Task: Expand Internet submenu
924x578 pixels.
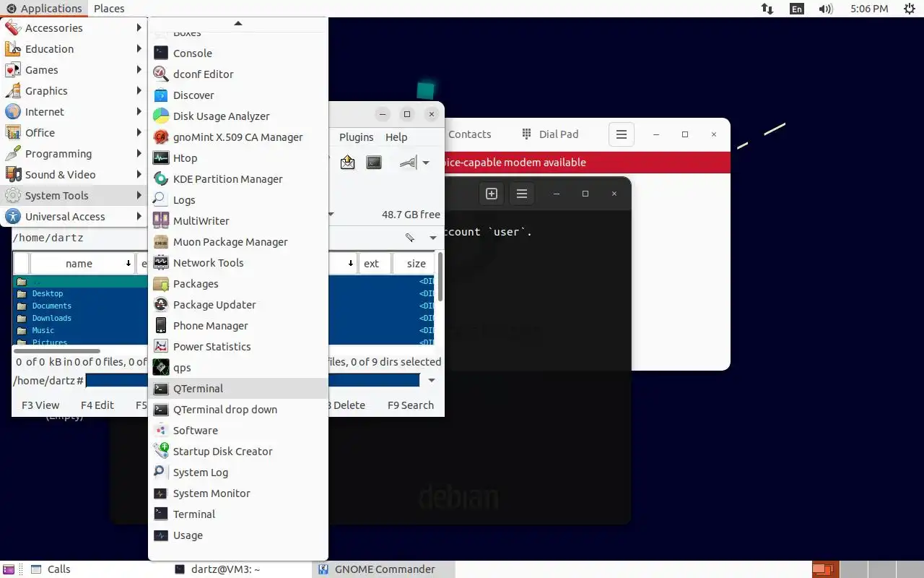Action: [x=74, y=111]
